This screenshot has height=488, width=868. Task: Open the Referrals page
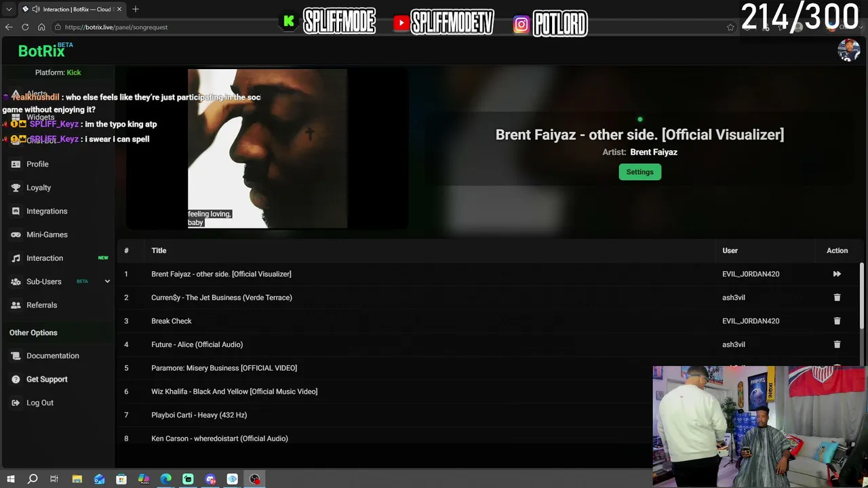pos(41,305)
